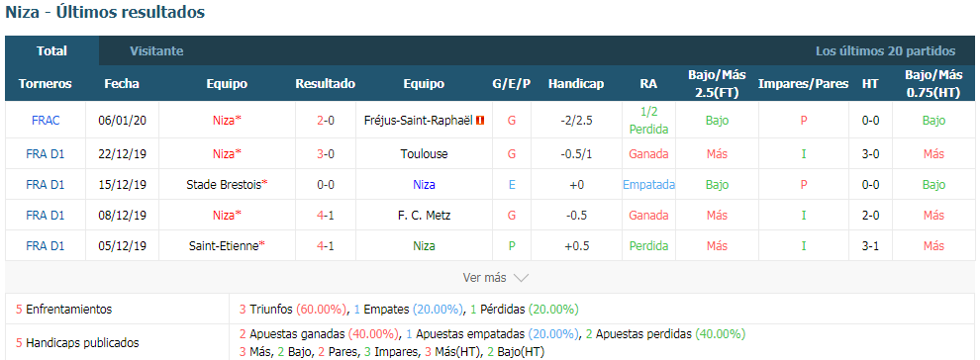This screenshot has height=360, width=980.
Task: Click the blue Niza name on 15/12/19
Action: (424, 185)
